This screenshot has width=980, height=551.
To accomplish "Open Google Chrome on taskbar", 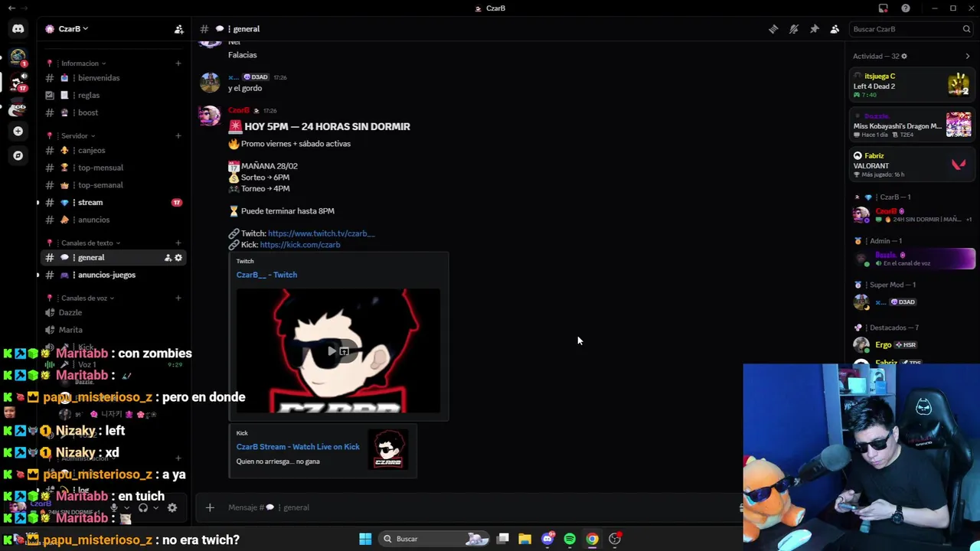I will click(592, 539).
